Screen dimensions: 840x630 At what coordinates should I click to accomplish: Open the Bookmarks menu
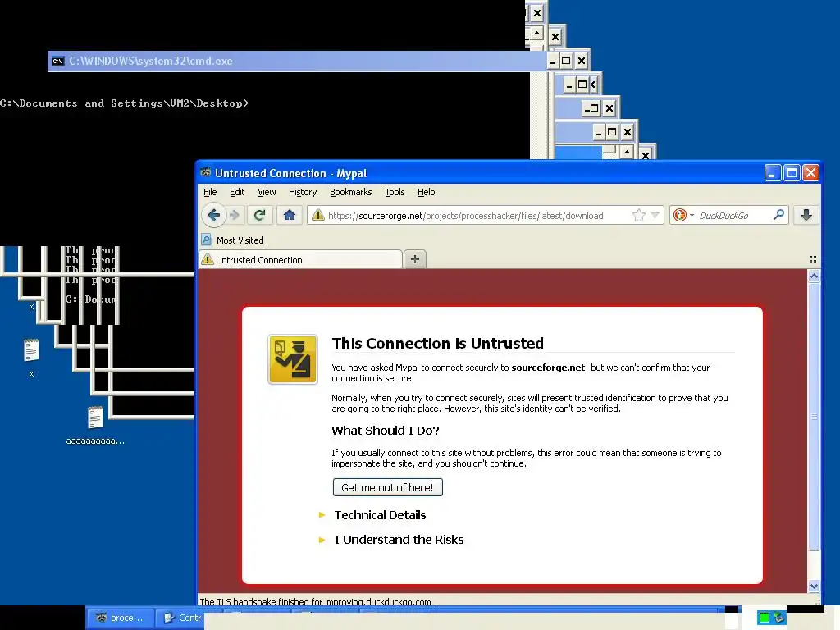351,192
